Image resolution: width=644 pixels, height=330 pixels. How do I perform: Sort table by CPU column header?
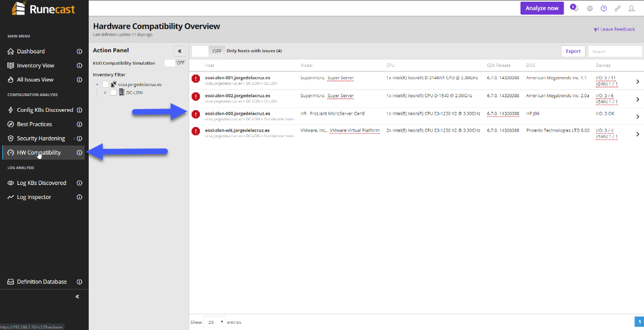click(390, 65)
